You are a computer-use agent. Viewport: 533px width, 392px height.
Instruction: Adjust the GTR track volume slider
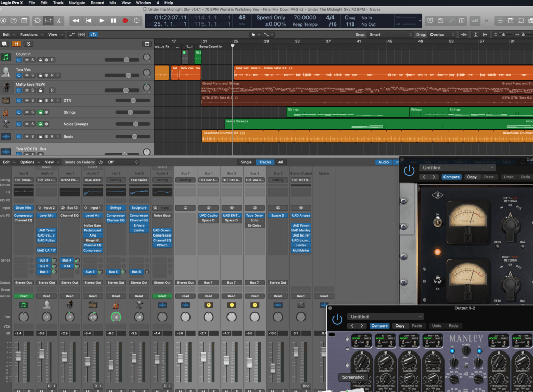[x=133, y=100]
